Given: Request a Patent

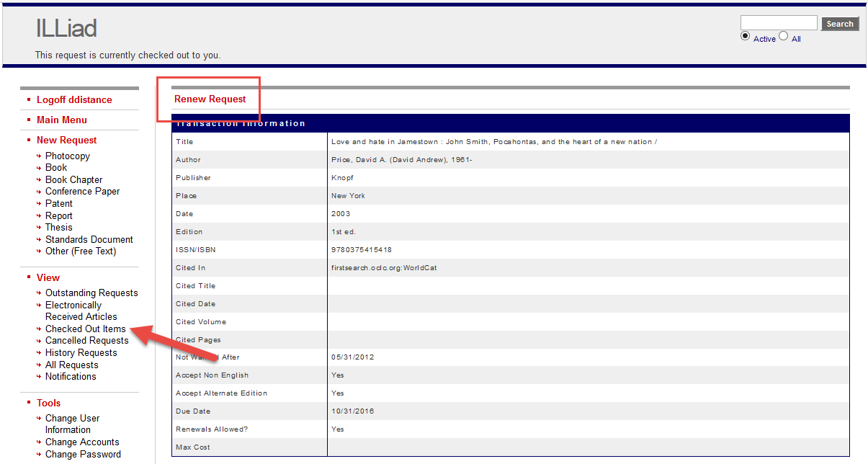Looking at the screenshot, I should coord(58,203).
